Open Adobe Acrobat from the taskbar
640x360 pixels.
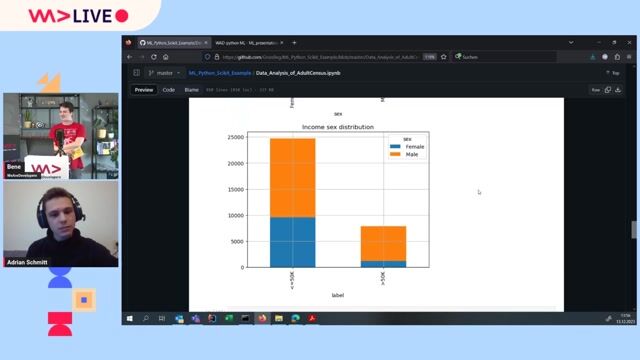click(312, 318)
